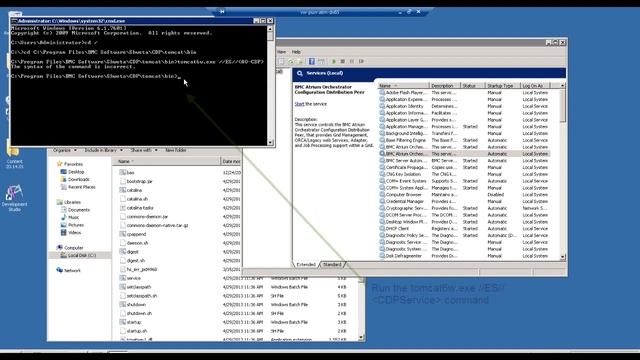Open the View menu in Services window
Viewport: 640px width, 360px height.
click(x=282, y=52)
